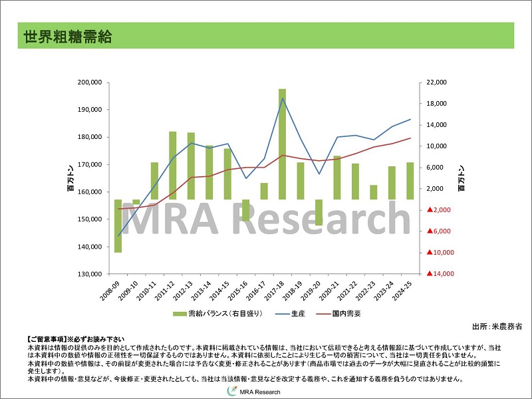The image size is (532, 399).
Task: Click the tallest green bar for 2017-18
Action: pos(282,144)
